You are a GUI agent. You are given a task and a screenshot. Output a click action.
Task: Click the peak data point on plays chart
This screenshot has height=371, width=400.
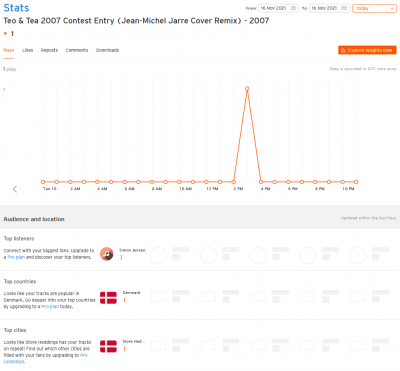247,89
